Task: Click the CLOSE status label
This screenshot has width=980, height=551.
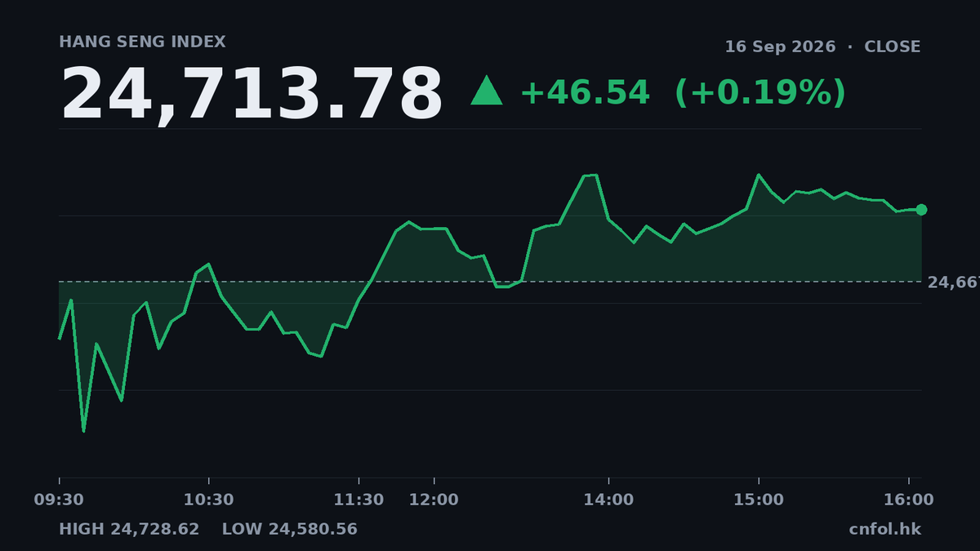Action: [x=893, y=47]
